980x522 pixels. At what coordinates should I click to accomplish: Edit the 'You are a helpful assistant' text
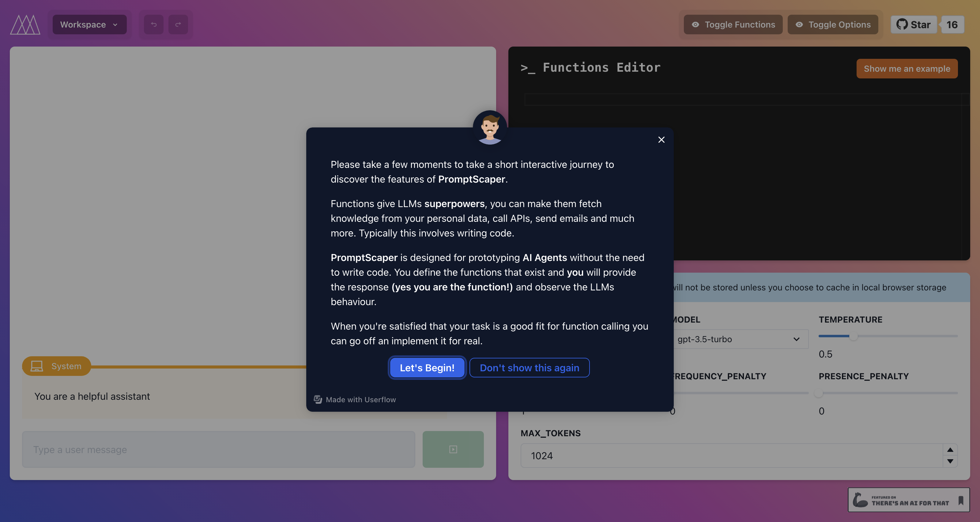click(x=92, y=396)
